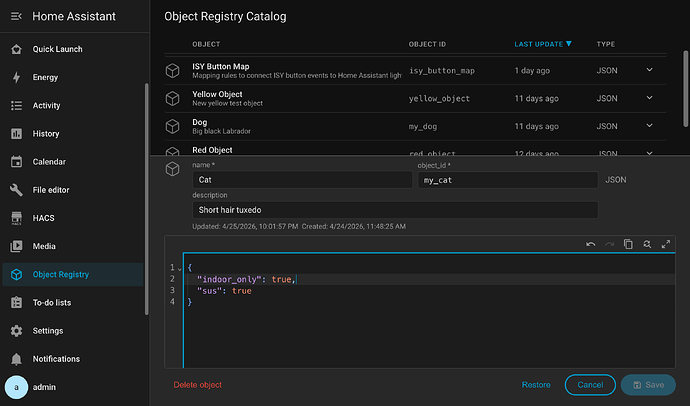Click the Settings gear icon

pyautogui.click(x=16, y=331)
